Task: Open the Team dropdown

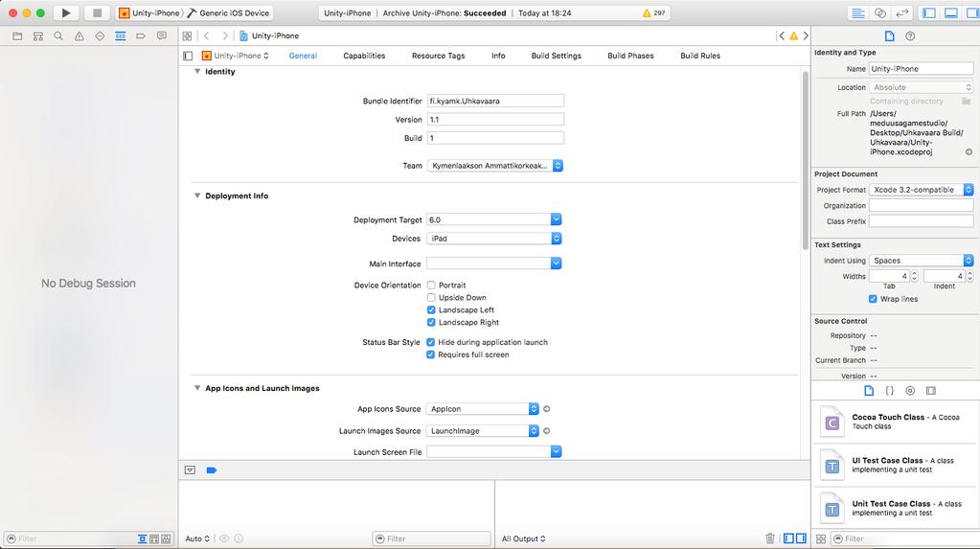Action: pyautogui.click(x=495, y=166)
